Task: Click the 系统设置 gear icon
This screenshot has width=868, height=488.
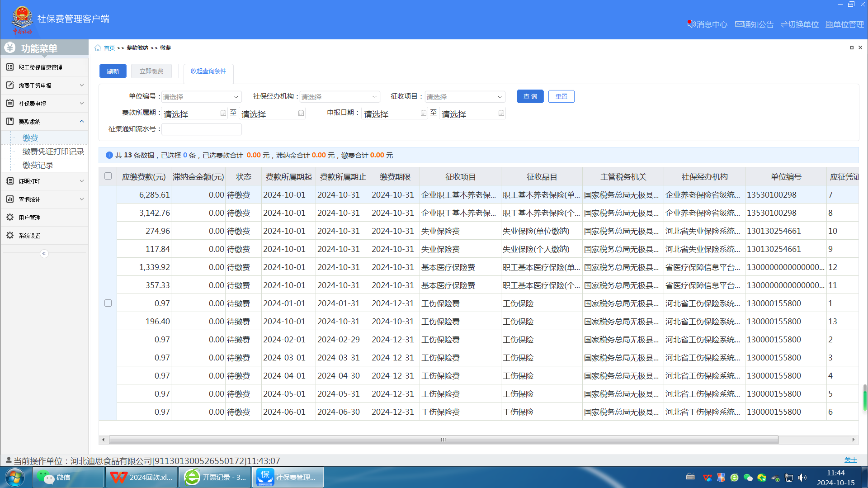Action: [10, 236]
